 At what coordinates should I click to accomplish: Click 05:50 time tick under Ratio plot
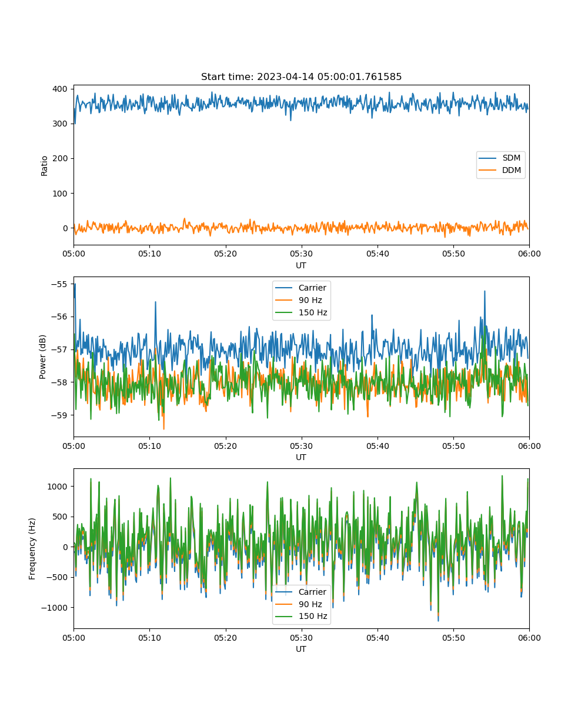click(x=453, y=254)
